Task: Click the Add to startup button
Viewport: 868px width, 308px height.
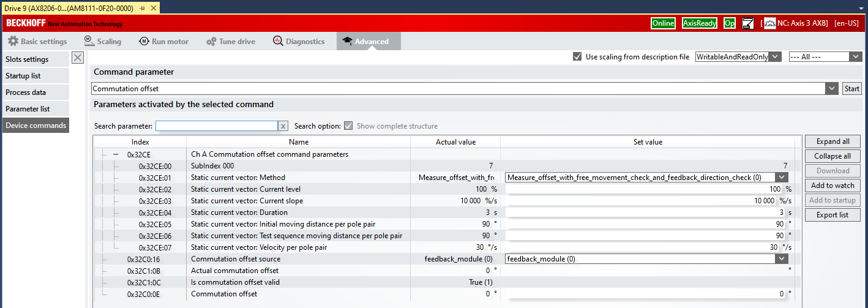Action: pyautogui.click(x=832, y=200)
